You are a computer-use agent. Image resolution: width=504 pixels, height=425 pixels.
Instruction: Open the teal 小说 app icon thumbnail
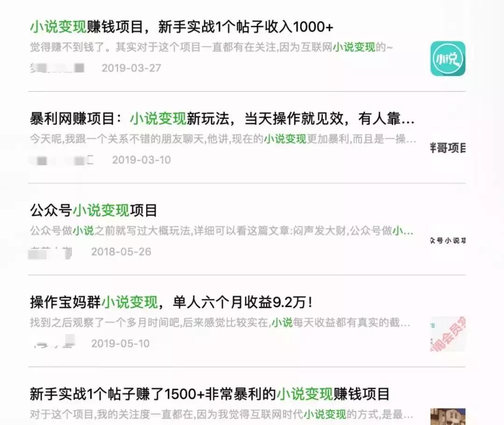coord(448,58)
